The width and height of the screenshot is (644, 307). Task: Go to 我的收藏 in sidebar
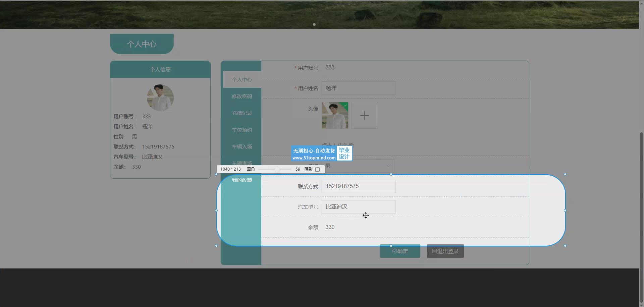point(242,180)
